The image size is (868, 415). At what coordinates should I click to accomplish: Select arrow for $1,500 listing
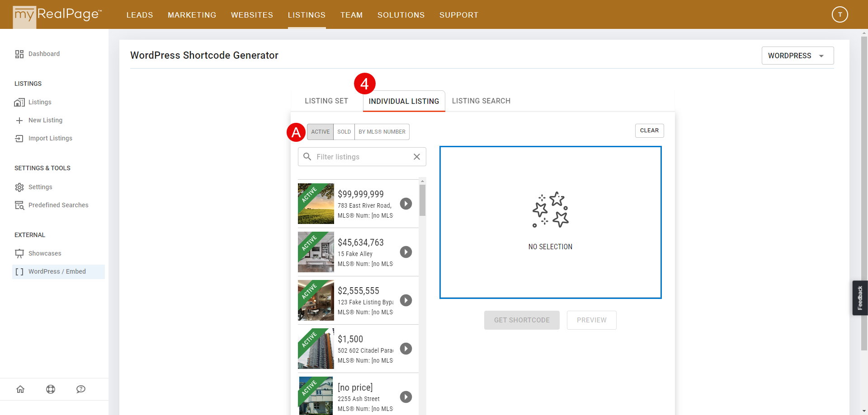[x=406, y=349]
